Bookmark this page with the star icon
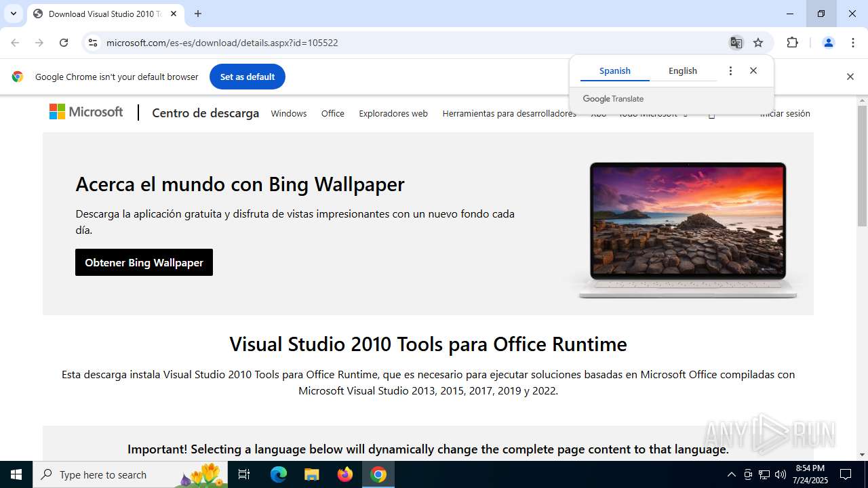868x488 pixels. (758, 43)
